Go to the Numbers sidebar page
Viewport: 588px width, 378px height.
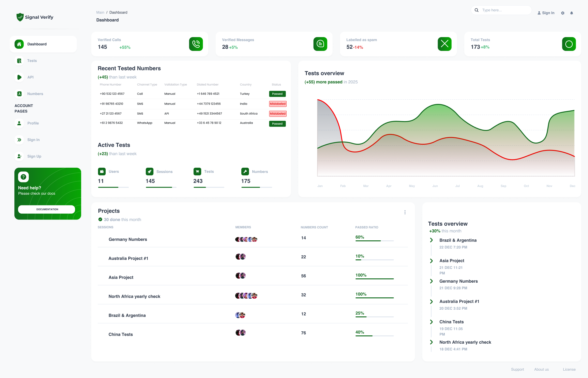pyautogui.click(x=35, y=94)
